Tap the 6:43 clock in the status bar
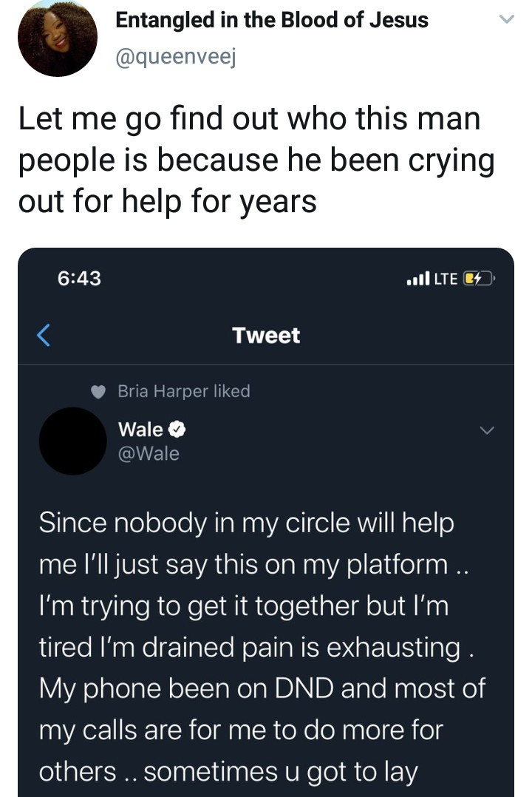The width and height of the screenshot is (532, 797). click(79, 278)
